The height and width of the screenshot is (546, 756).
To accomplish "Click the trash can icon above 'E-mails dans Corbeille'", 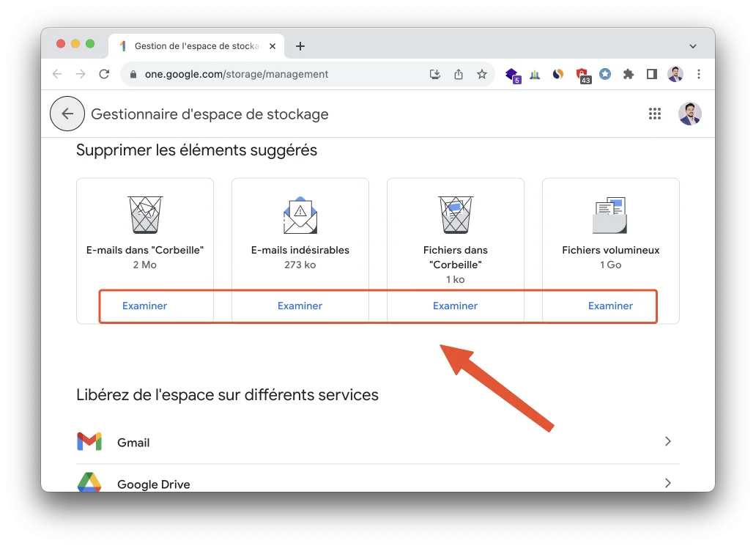I will pyautogui.click(x=144, y=214).
